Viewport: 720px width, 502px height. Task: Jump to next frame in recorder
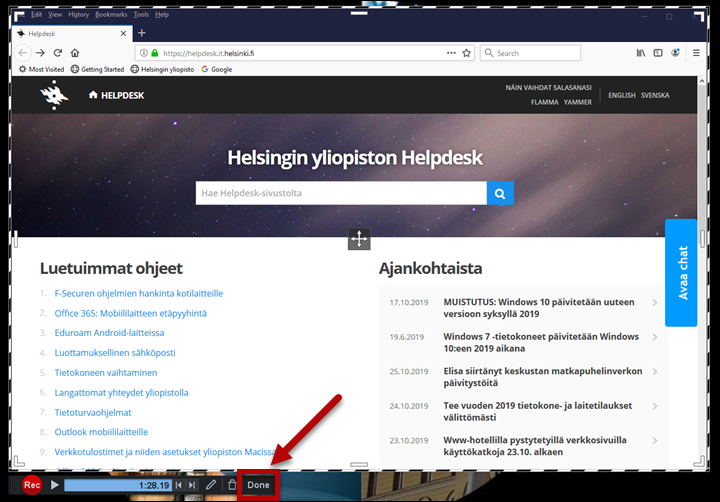(192, 485)
